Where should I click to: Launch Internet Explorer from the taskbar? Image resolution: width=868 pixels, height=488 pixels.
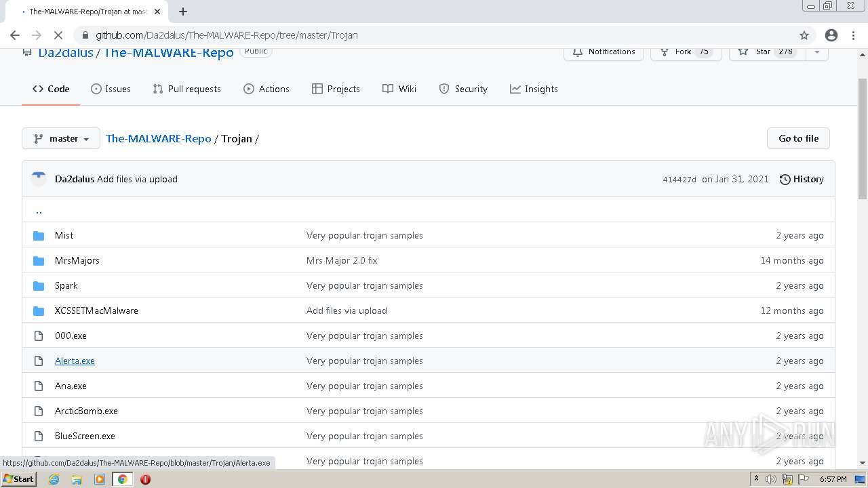[x=54, y=479]
